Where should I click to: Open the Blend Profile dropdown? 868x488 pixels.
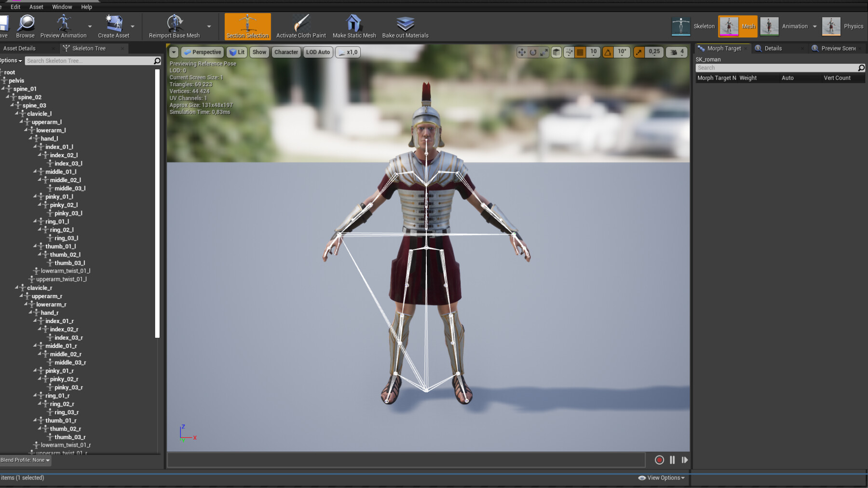25,460
